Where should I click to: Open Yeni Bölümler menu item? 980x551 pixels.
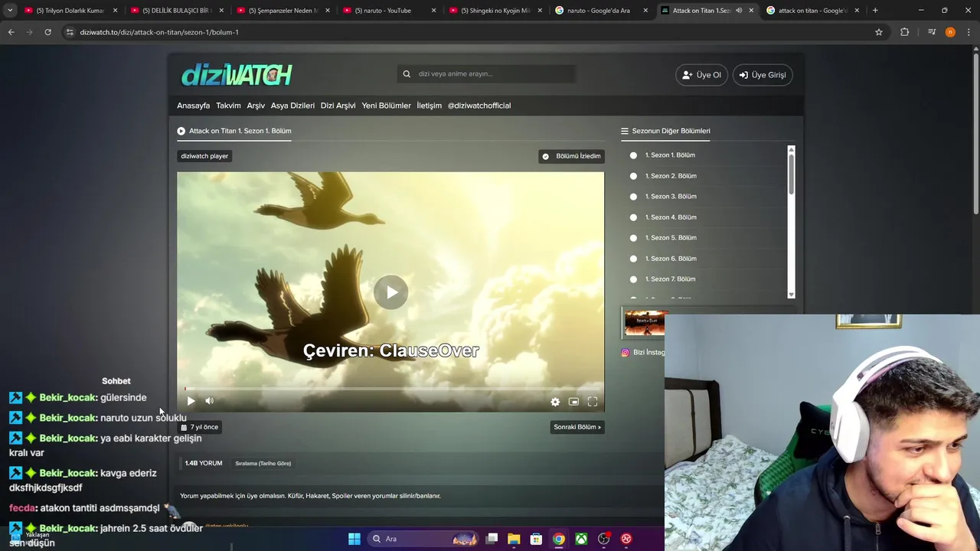386,106
